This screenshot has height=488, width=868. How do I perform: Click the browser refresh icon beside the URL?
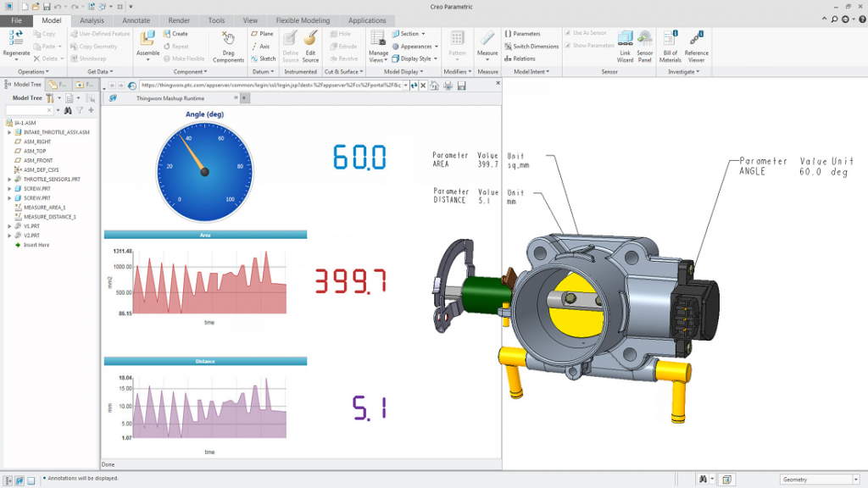point(414,86)
